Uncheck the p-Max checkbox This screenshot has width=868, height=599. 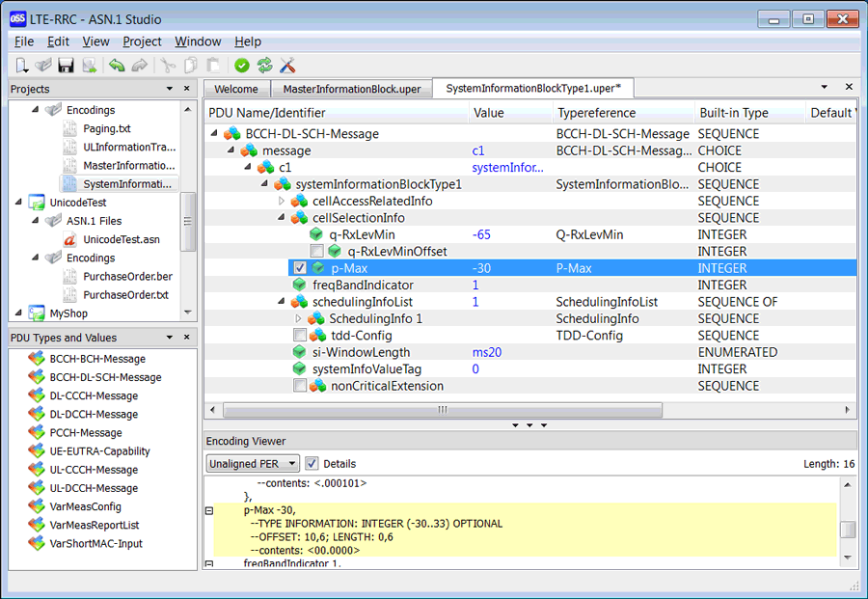[x=300, y=268]
